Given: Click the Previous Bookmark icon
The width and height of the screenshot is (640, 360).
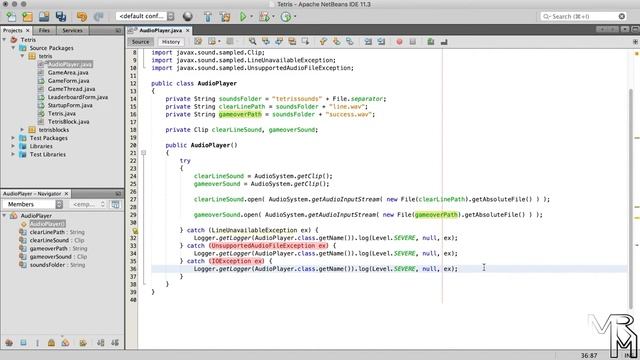Looking at the screenshot, I should [x=324, y=41].
